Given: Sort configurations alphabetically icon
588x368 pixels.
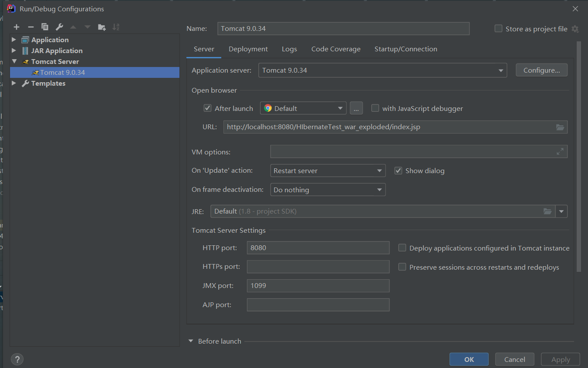Looking at the screenshot, I should coord(116,27).
